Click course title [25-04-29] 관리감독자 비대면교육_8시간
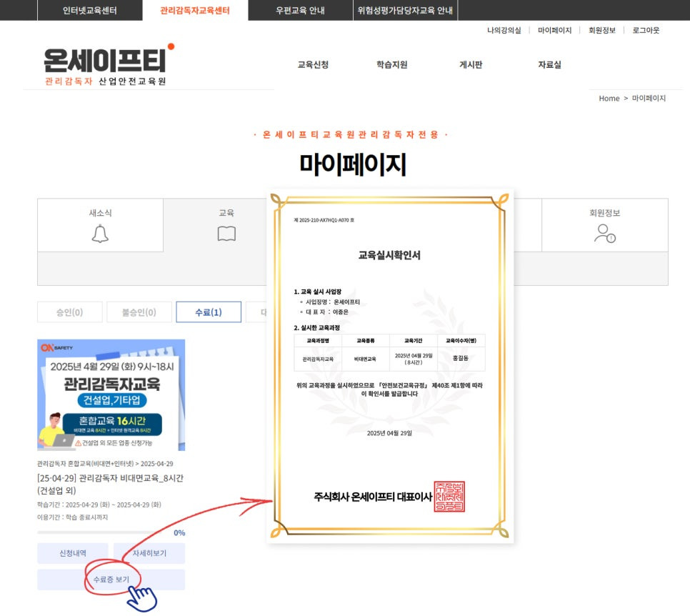Image resolution: width=690 pixels, height=616 pixels. (110, 484)
